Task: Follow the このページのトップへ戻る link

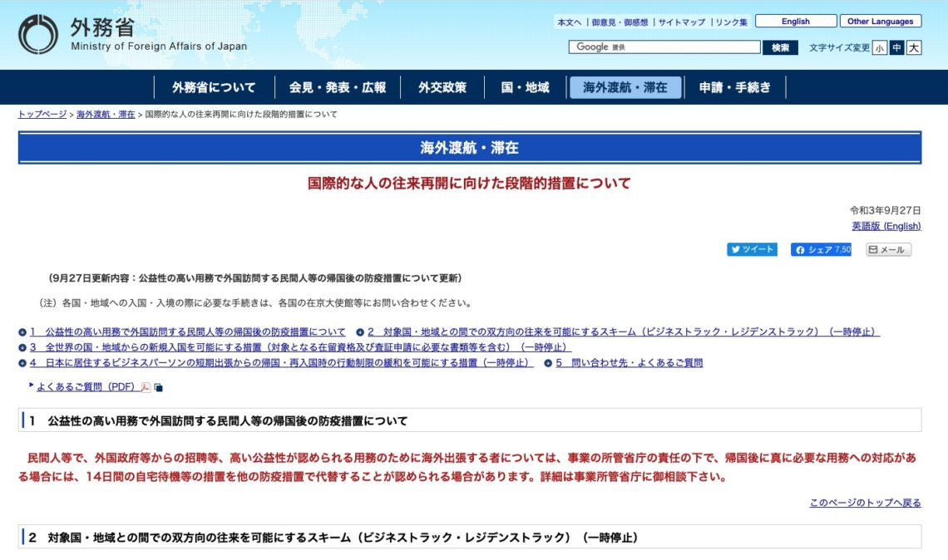Action: tap(865, 504)
